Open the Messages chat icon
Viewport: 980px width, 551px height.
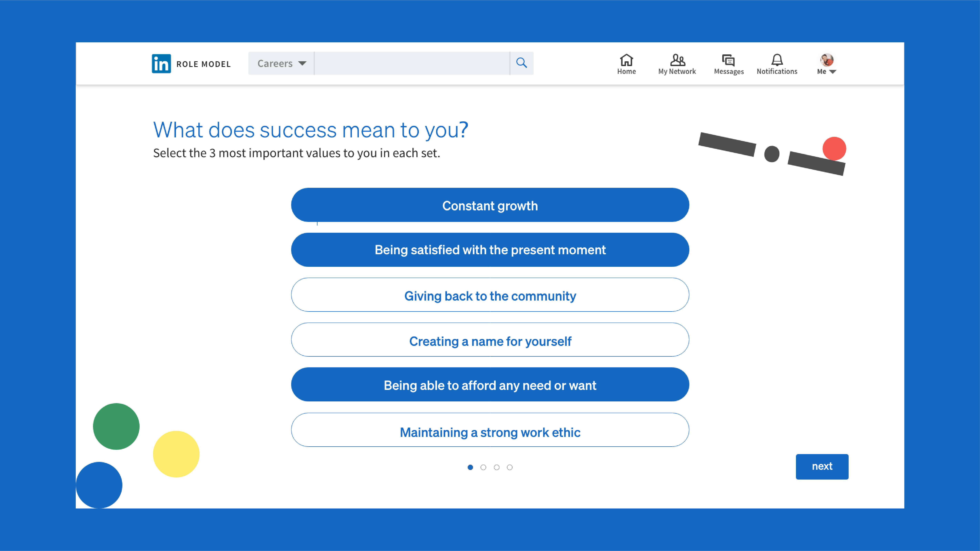(x=728, y=60)
